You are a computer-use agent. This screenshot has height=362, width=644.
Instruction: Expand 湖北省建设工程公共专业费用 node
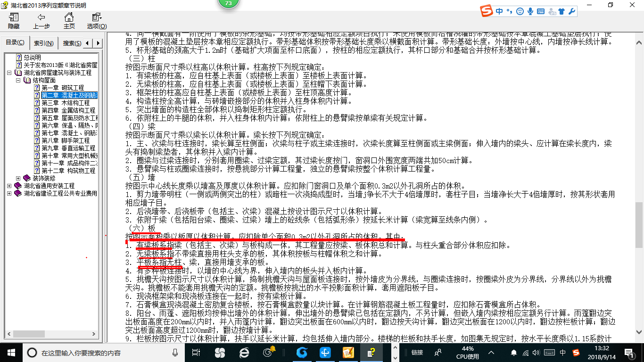coord(9,194)
